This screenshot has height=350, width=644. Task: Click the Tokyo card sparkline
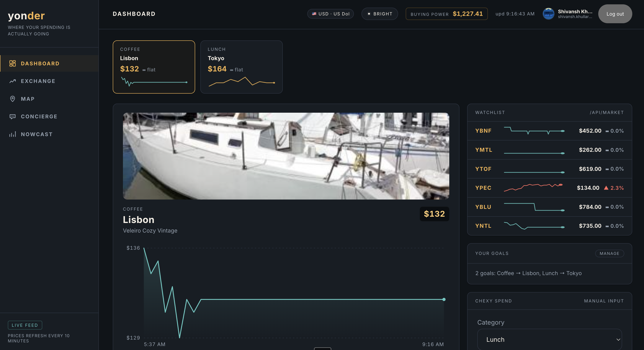(x=242, y=81)
